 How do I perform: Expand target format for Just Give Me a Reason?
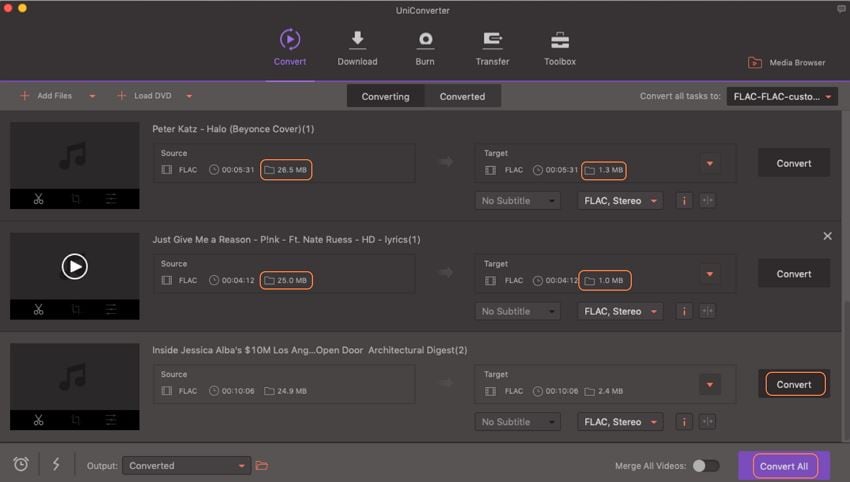point(710,274)
